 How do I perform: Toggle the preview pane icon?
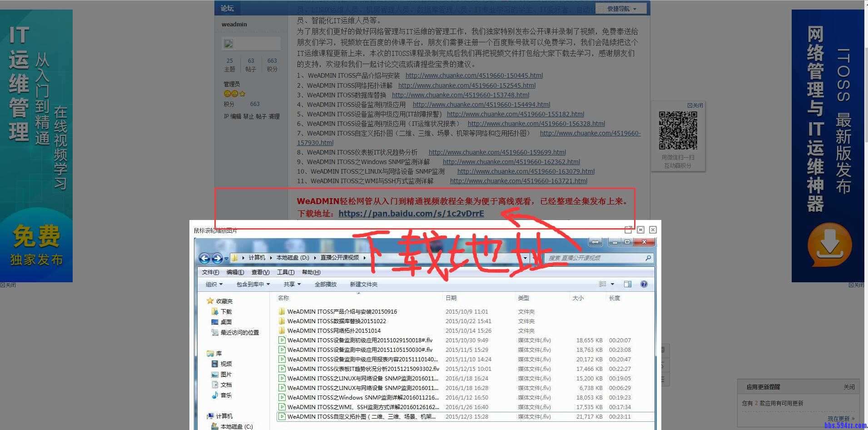pos(627,284)
